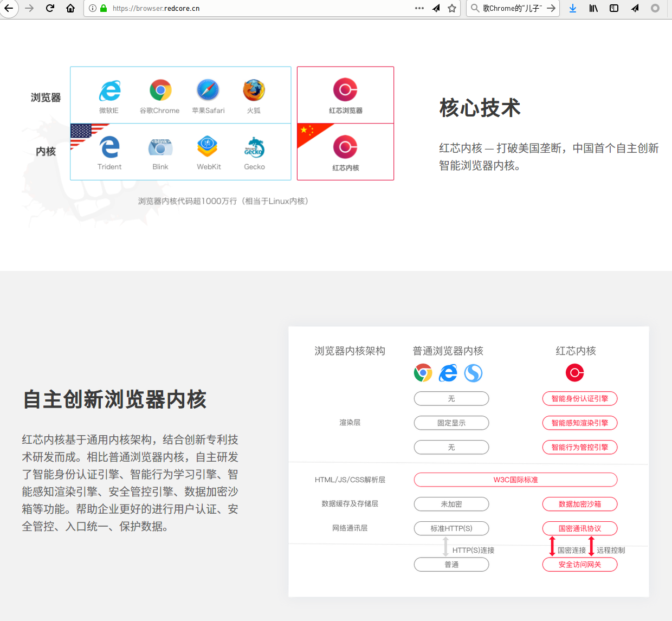Click the 红芯浏览器 red logo

point(345,90)
